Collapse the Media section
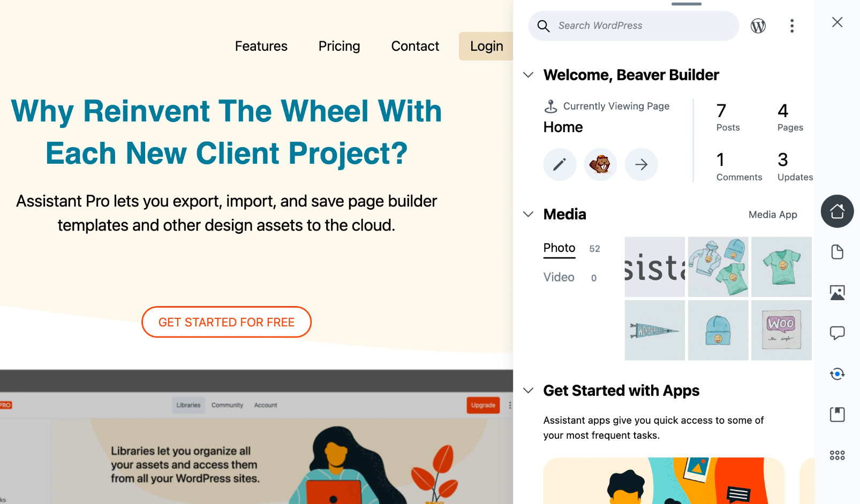 click(x=529, y=215)
